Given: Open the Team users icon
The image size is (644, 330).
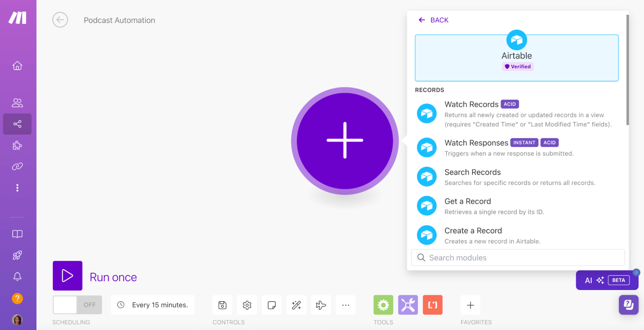Looking at the screenshot, I should (x=17, y=103).
